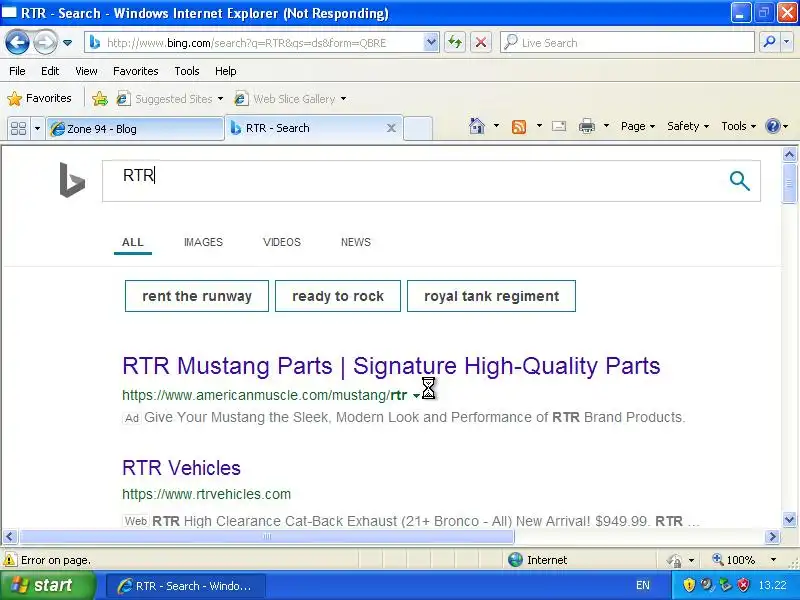
Task: Open the Tools command bar menu
Action: coord(738,126)
